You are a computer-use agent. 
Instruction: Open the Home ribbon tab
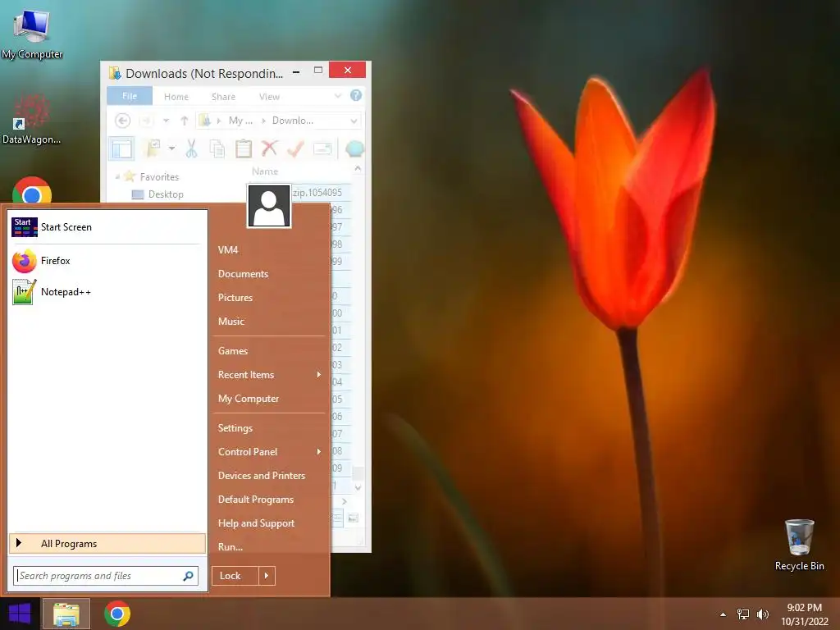[x=176, y=97]
